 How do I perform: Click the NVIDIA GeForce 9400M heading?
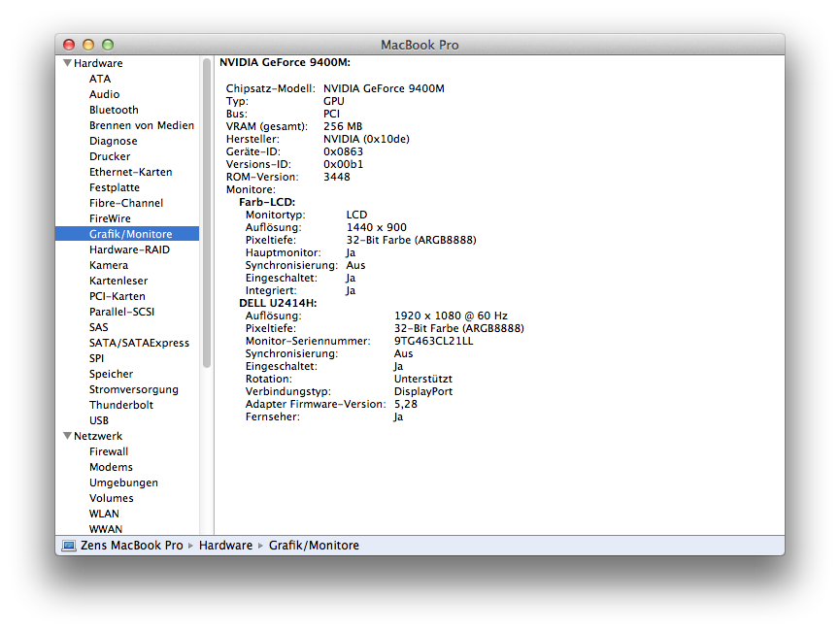[285, 62]
